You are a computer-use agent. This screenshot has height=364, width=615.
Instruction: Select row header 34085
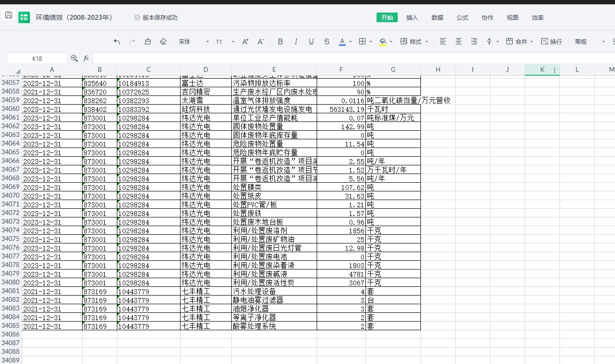[x=11, y=326]
